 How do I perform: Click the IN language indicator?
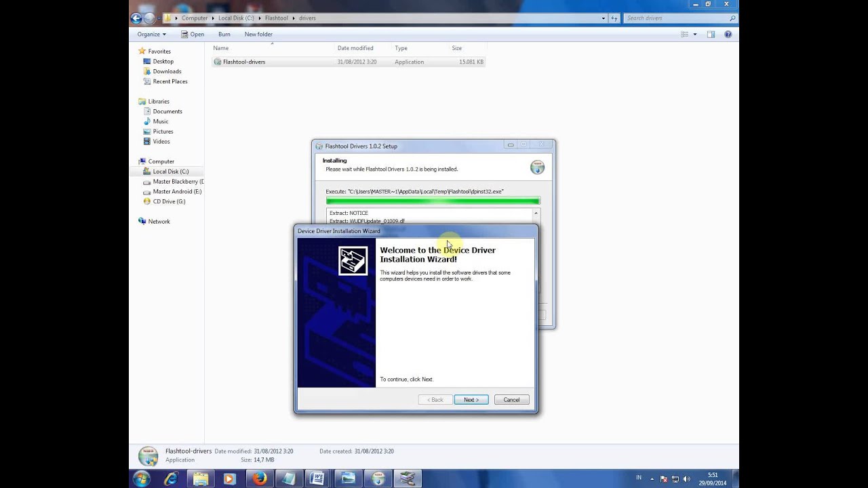coord(639,478)
